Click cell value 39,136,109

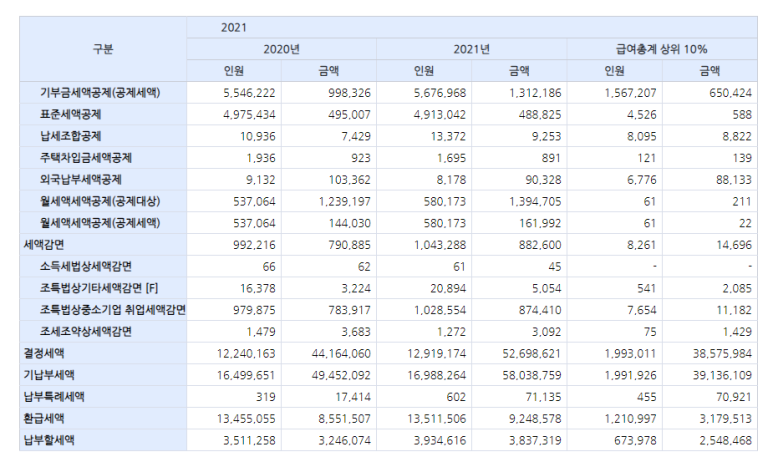pos(722,375)
